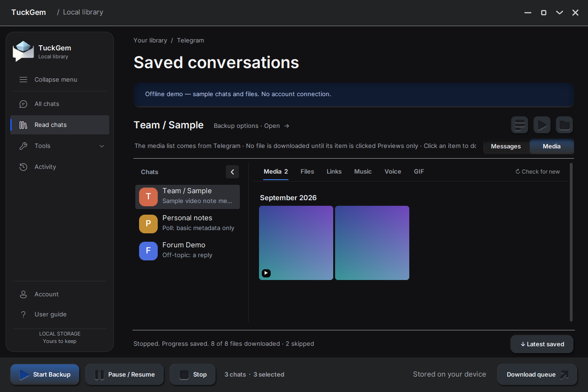Go to the Read chats section
The width and height of the screenshot is (588, 392).
[60, 125]
